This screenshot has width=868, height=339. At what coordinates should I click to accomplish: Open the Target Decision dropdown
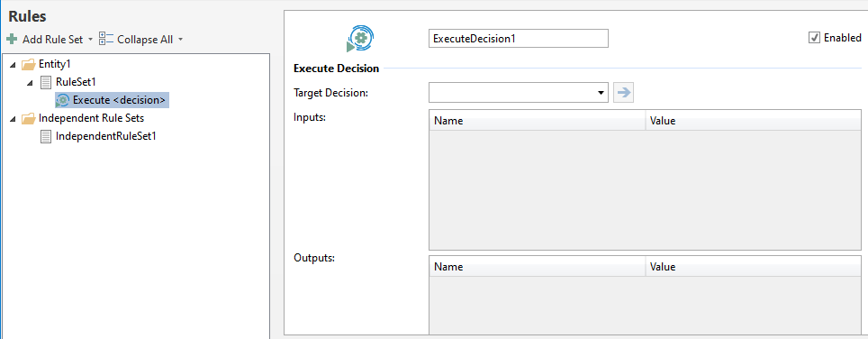point(519,93)
